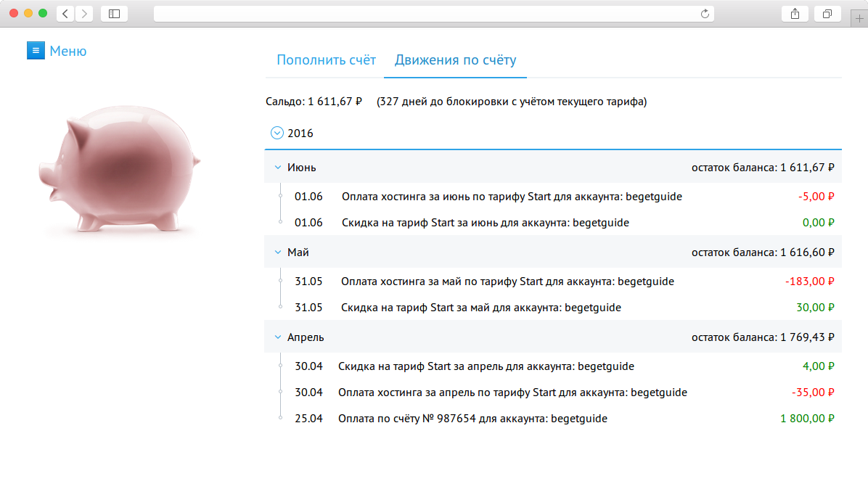Add a new browser tab
The image size is (868, 489).
(x=859, y=18)
